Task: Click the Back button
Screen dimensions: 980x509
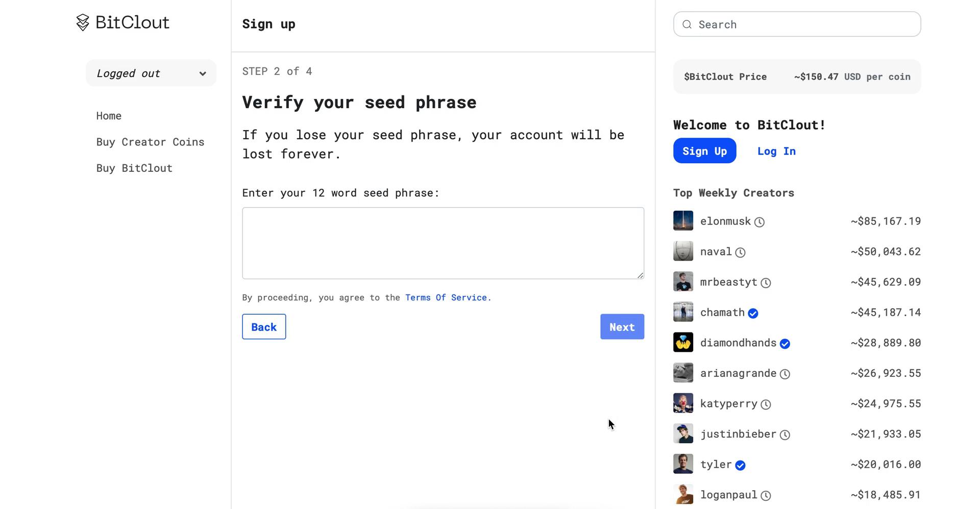Action: click(264, 326)
